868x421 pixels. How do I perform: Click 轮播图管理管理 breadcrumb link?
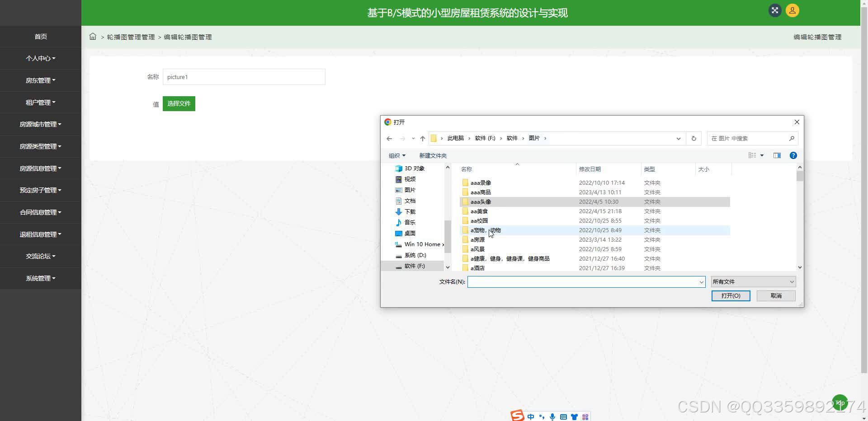tap(131, 37)
